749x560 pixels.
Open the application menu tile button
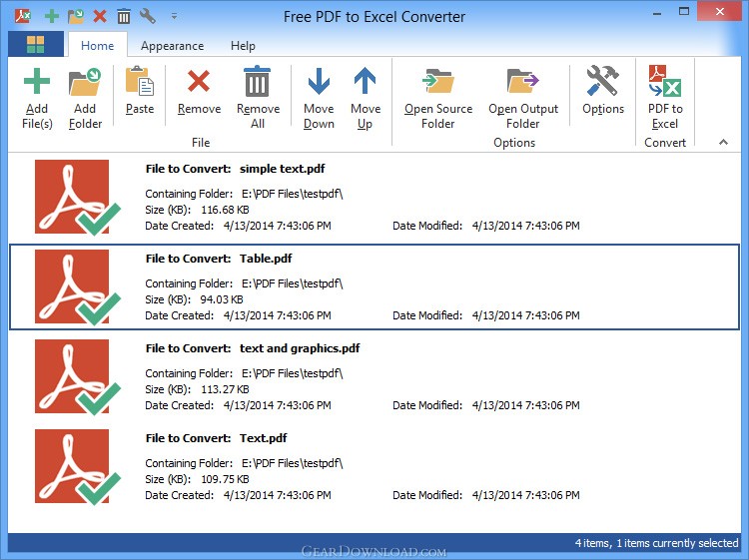click(35, 44)
